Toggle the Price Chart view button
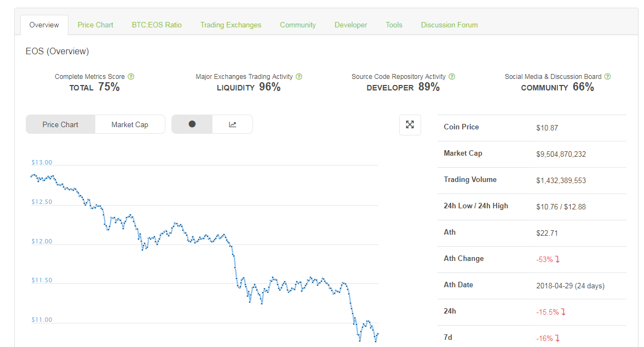This screenshot has width=644, height=347. tap(60, 124)
